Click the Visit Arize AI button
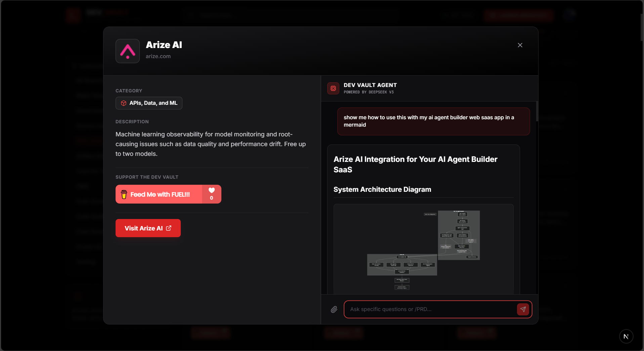The image size is (644, 351). point(148,228)
